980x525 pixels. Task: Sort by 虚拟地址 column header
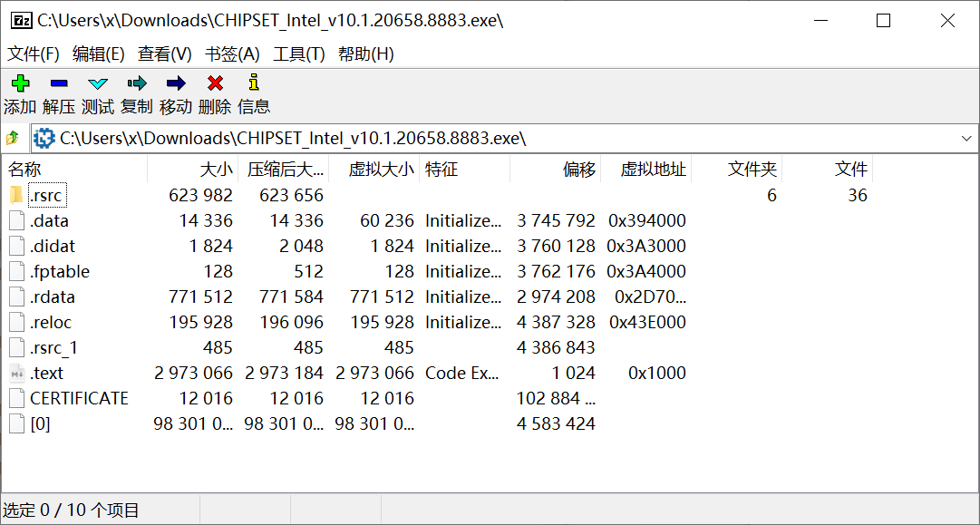coord(645,170)
